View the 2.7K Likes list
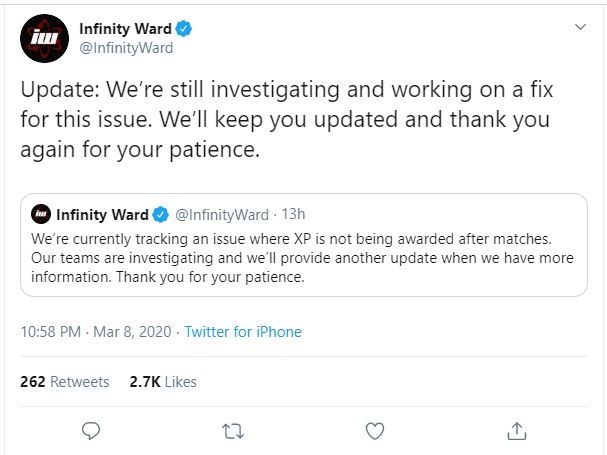Viewport: 607px width, 455px height. (163, 382)
